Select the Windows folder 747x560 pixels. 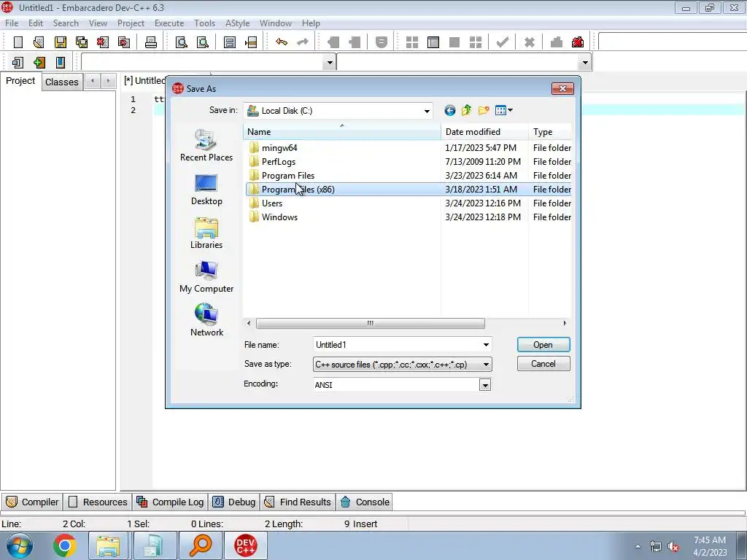tap(279, 217)
